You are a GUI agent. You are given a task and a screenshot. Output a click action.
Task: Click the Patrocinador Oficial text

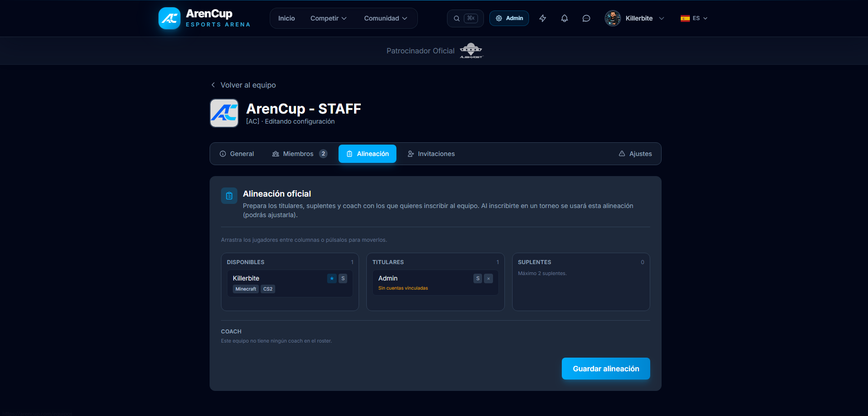click(421, 51)
